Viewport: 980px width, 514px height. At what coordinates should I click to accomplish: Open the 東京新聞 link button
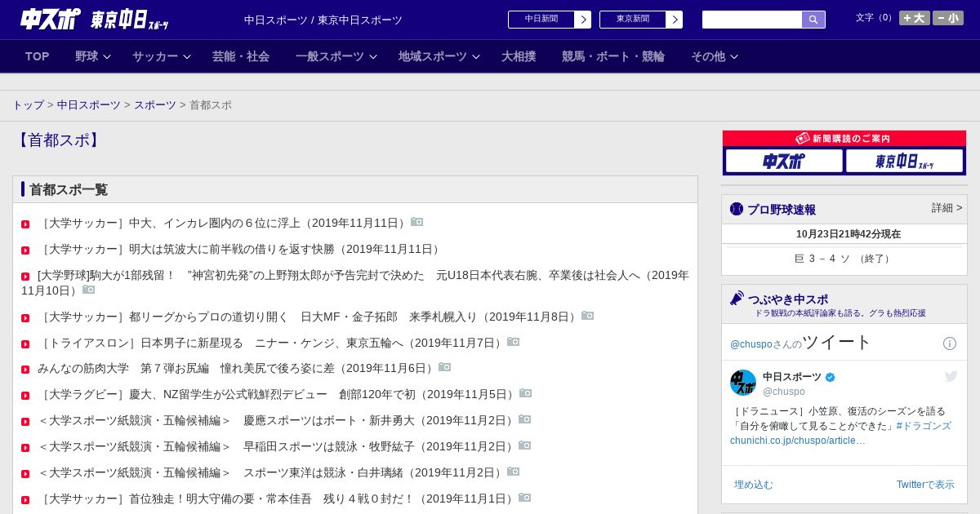click(633, 20)
